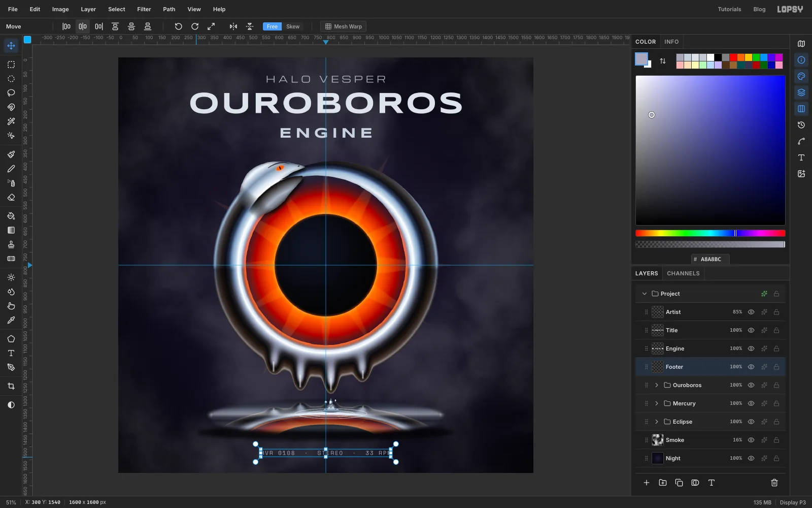Click the hue spectrum slider
Screen dimensions: 812x508
point(710,233)
